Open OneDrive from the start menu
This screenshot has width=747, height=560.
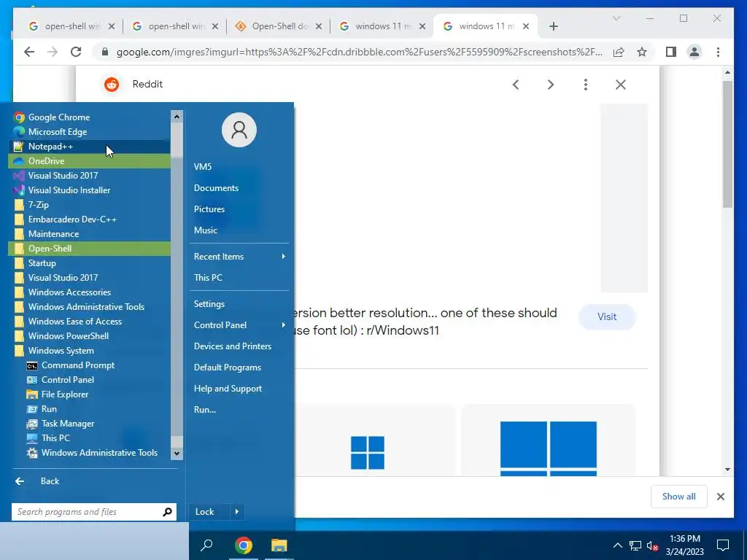coord(89,161)
